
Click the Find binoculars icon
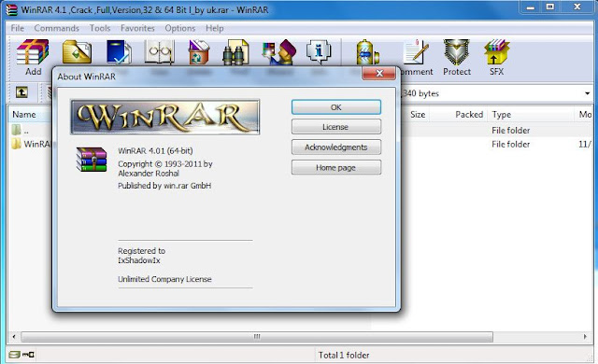click(235, 51)
